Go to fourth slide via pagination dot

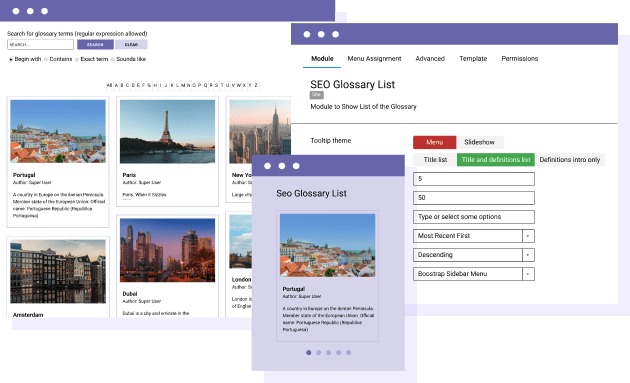point(339,352)
